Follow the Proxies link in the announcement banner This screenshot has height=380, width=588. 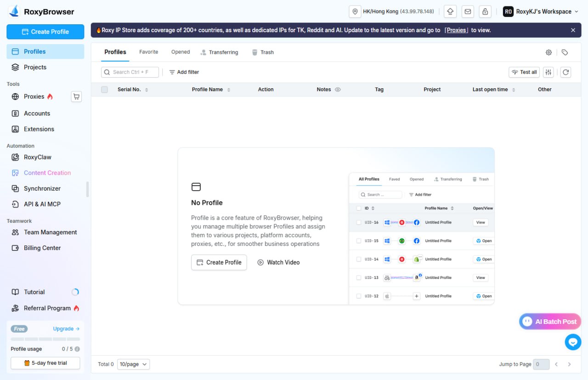[456, 30]
